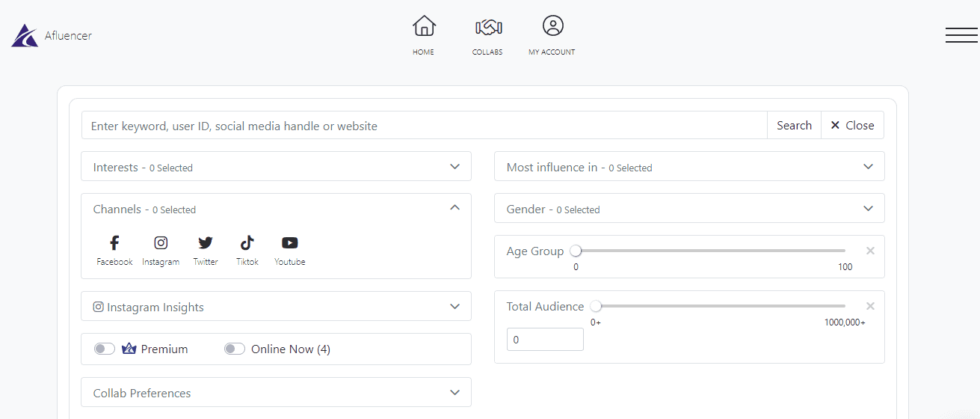The height and width of the screenshot is (419, 980).
Task: Pick the Tiktok channel icon
Action: 247,244
